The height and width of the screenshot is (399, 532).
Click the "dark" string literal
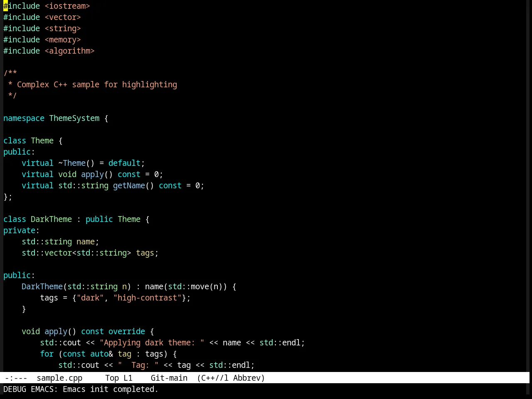pyautogui.click(x=90, y=298)
